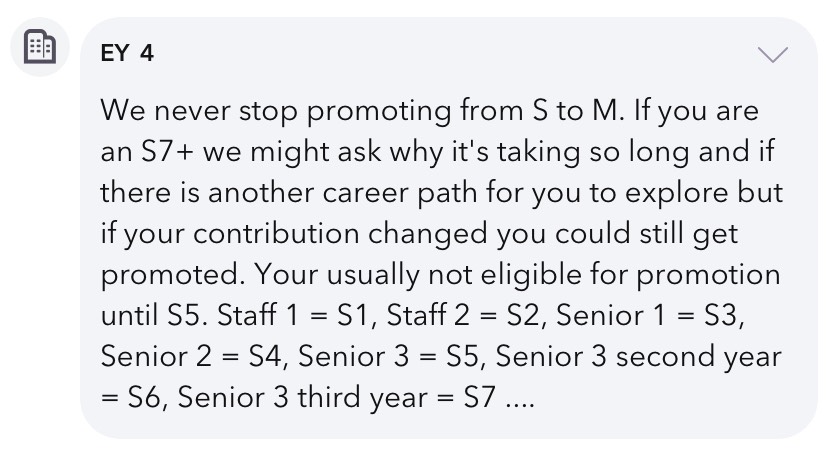Tap the 'Senior 2 = S4' text
The width and height of the screenshot is (828, 460).
pos(191,355)
